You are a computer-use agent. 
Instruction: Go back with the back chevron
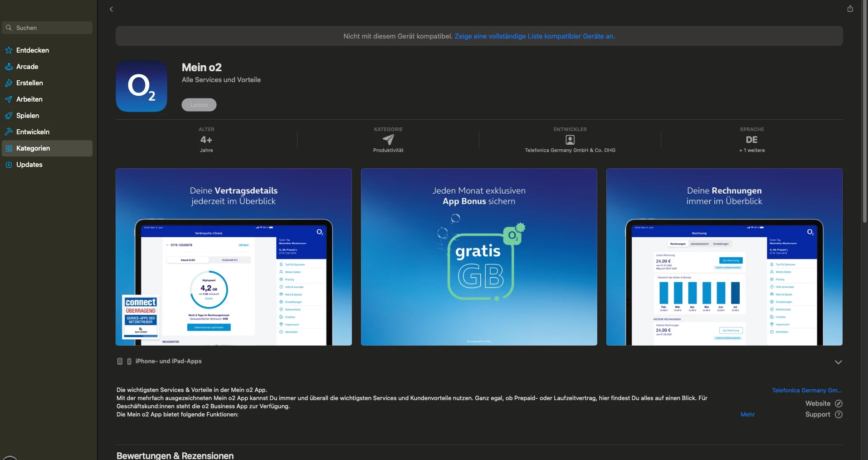point(111,9)
